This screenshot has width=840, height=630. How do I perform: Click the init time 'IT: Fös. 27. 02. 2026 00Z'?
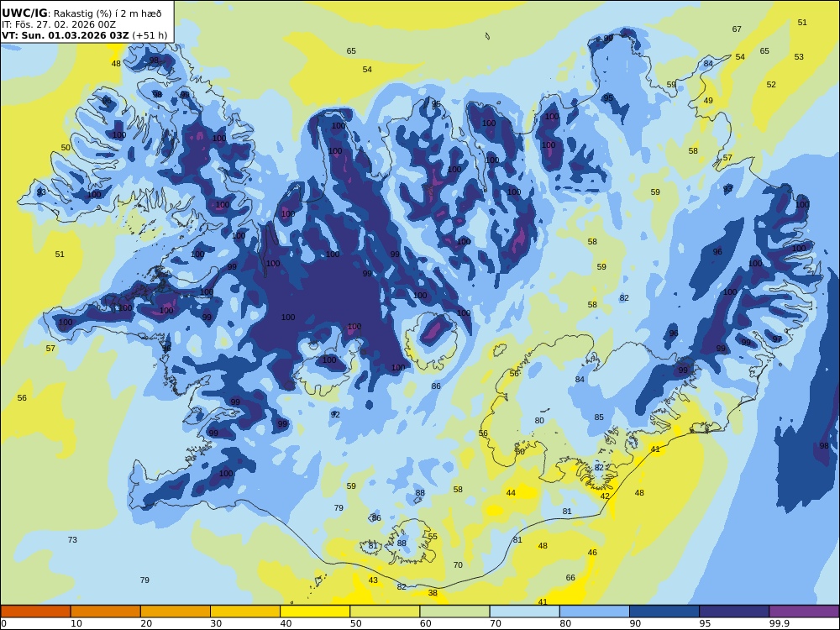(x=59, y=24)
